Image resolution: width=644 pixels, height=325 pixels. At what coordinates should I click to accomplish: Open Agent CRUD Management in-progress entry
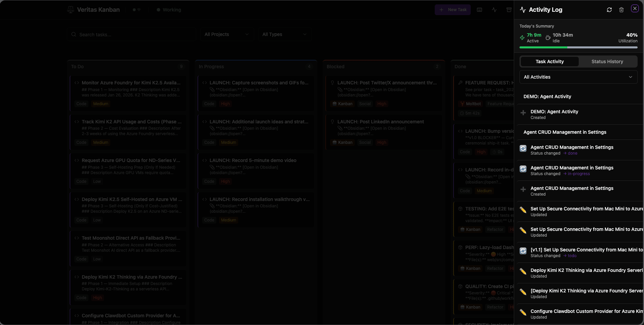point(572,170)
